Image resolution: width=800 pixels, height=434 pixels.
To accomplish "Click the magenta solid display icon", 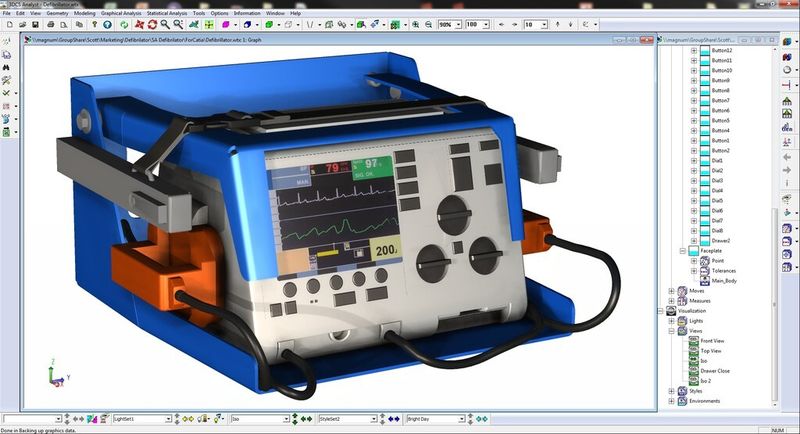I will pyautogui.click(x=226, y=24).
